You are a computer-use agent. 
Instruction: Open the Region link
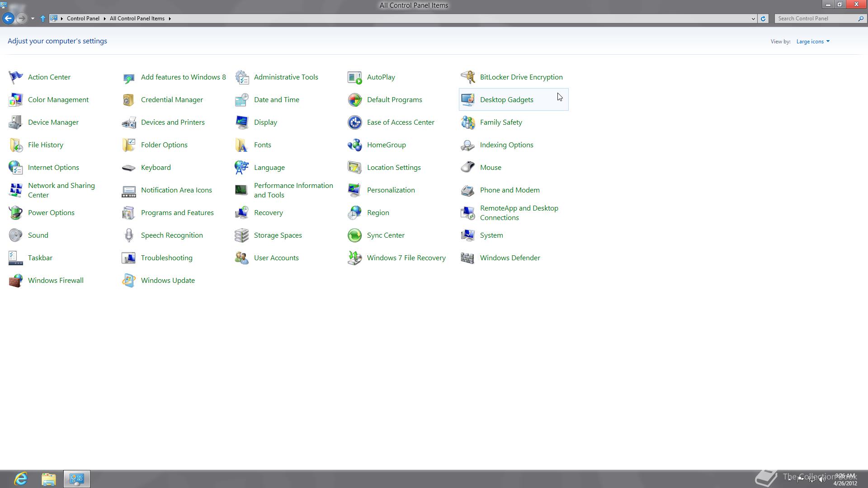coord(378,213)
